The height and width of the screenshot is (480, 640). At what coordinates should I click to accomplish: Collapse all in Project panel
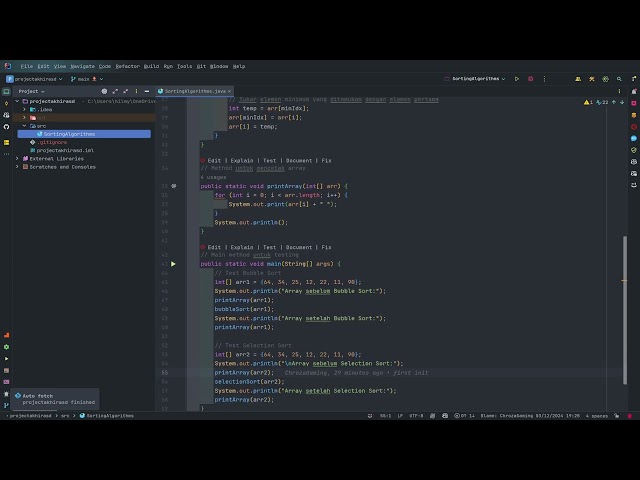(126, 91)
